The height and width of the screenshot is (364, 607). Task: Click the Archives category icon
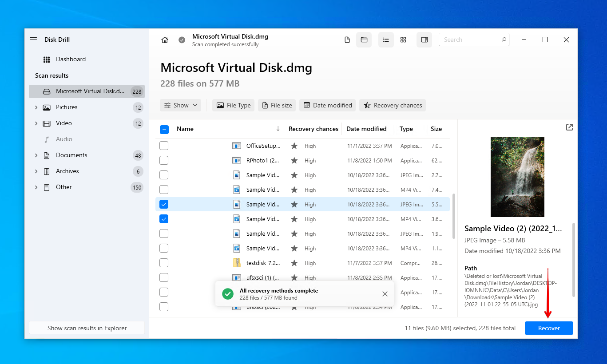pos(47,171)
